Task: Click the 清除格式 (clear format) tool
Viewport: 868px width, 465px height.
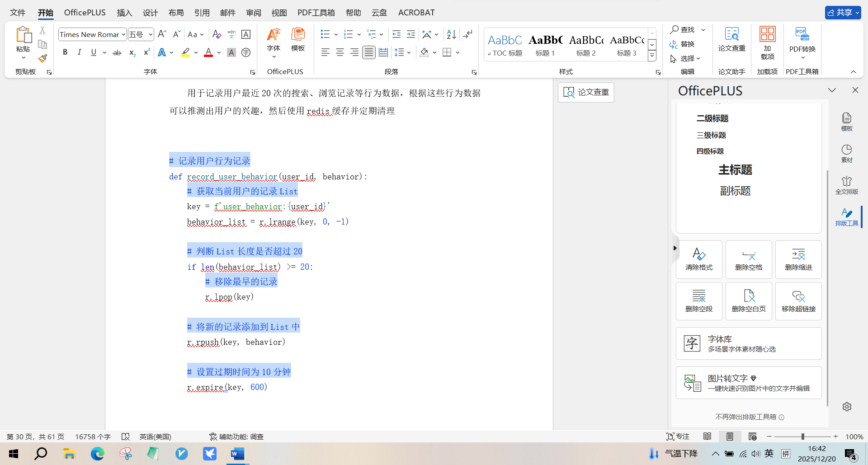Action: point(699,259)
